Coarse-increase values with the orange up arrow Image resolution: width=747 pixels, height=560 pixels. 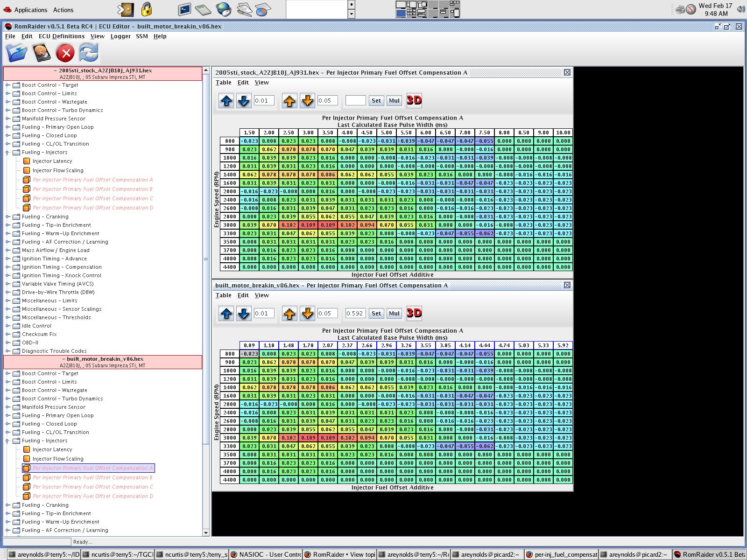[289, 100]
